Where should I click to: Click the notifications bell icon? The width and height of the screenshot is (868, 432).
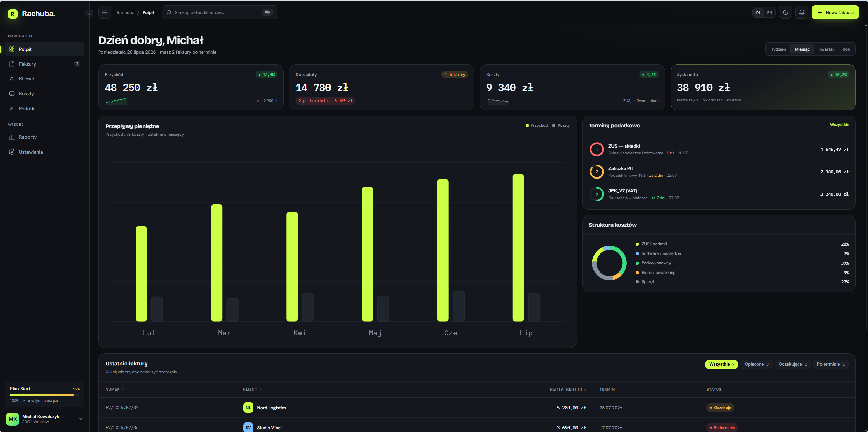[801, 12]
